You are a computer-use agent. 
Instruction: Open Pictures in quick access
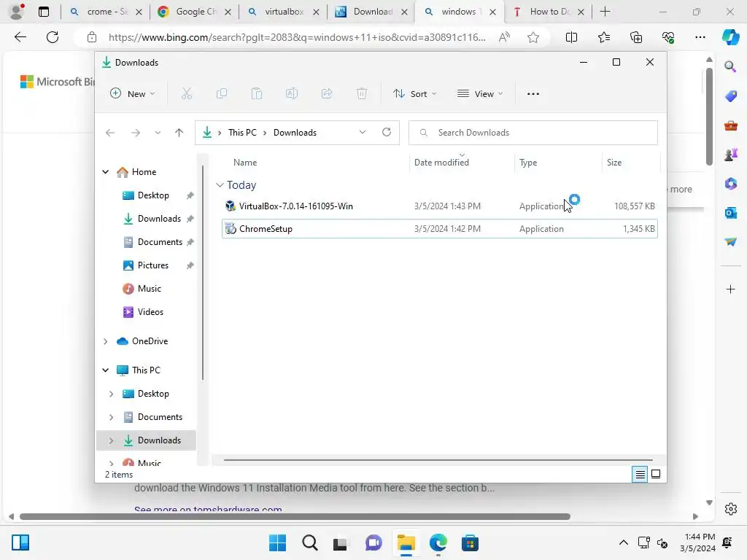pyautogui.click(x=153, y=265)
